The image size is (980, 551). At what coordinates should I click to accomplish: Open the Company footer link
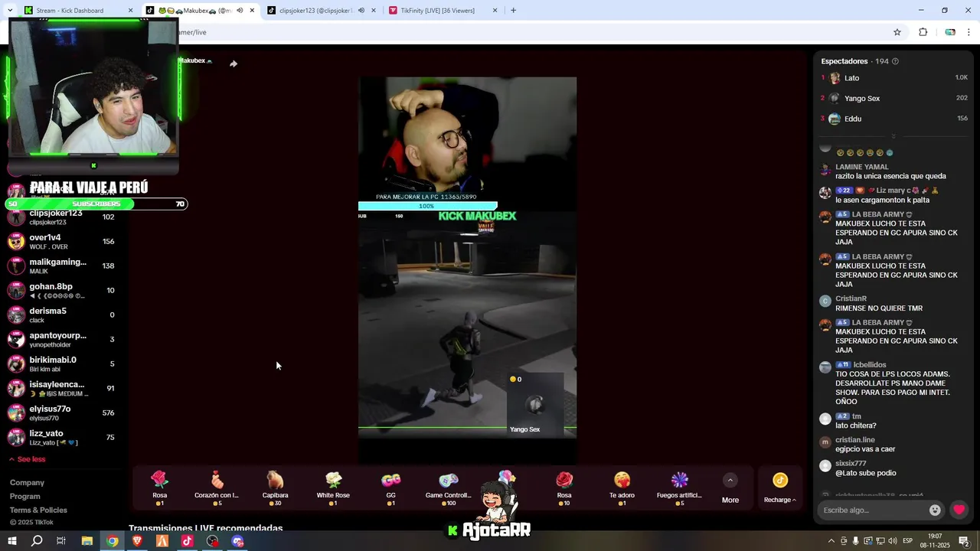tap(27, 483)
